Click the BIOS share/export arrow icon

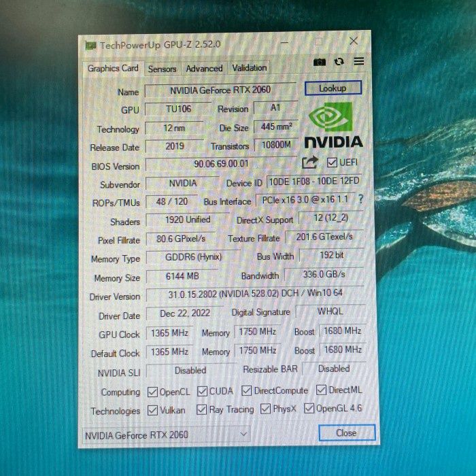pyautogui.click(x=310, y=163)
